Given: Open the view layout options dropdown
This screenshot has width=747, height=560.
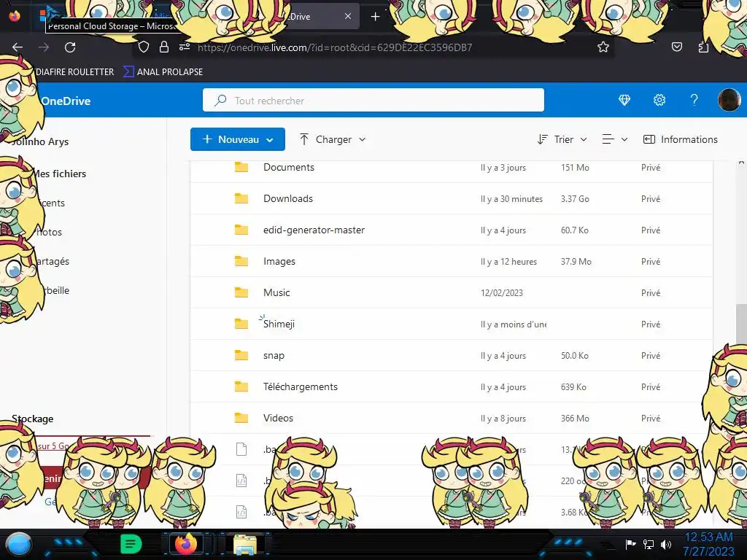Looking at the screenshot, I should point(614,139).
